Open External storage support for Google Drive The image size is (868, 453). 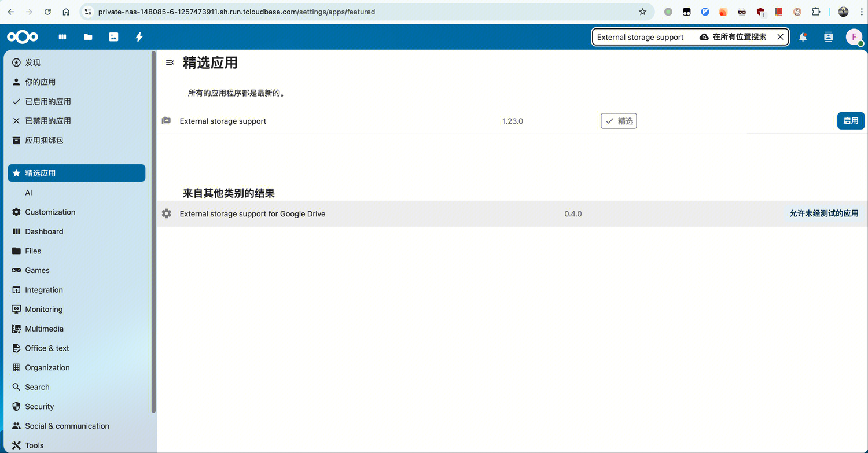point(252,214)
